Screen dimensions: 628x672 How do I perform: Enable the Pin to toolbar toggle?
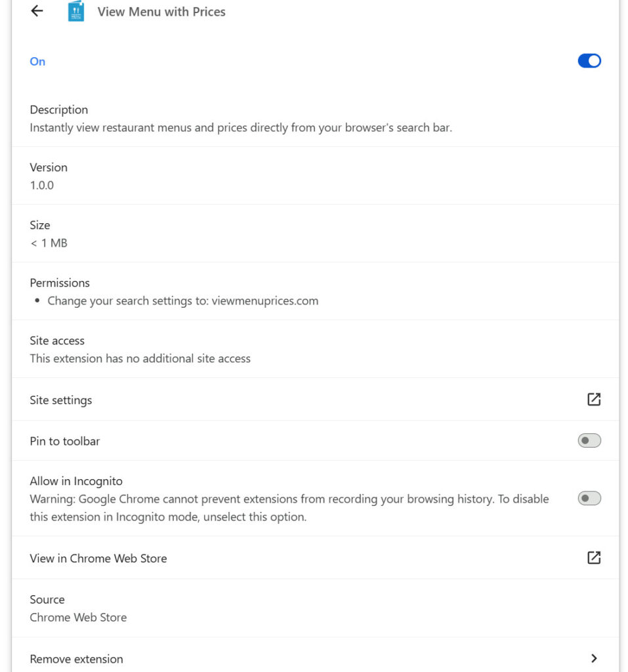point(589,440)
